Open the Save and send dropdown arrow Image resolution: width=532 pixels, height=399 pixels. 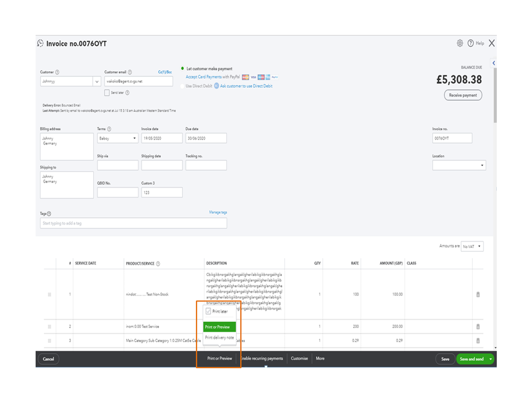tap(490, 359)
